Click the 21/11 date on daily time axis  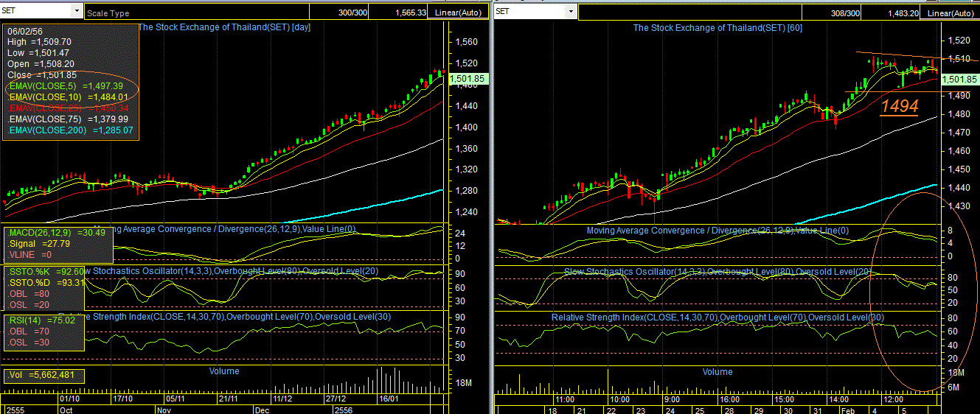229,399
